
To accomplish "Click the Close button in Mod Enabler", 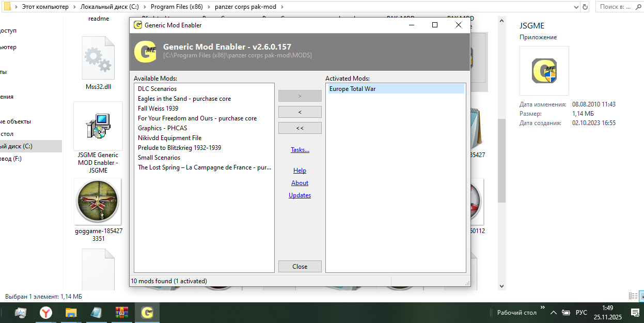I will (x=300, y=267).
